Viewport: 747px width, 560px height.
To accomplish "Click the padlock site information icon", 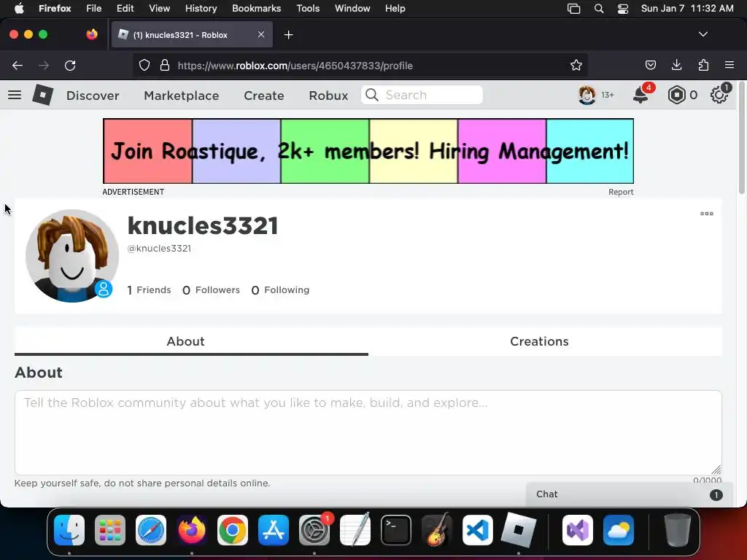I will click(165, 65).
